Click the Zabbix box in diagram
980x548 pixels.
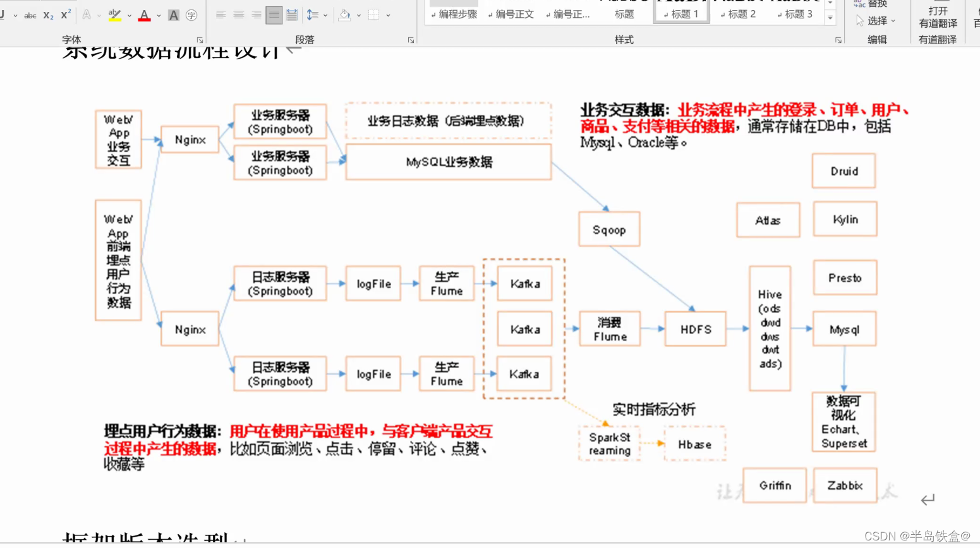tap(845, 485)
